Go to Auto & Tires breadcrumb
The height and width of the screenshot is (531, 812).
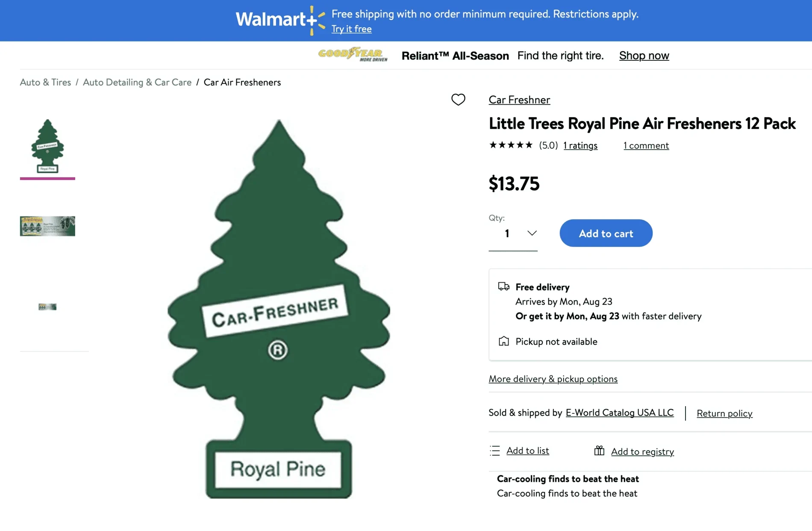point(45,82)
